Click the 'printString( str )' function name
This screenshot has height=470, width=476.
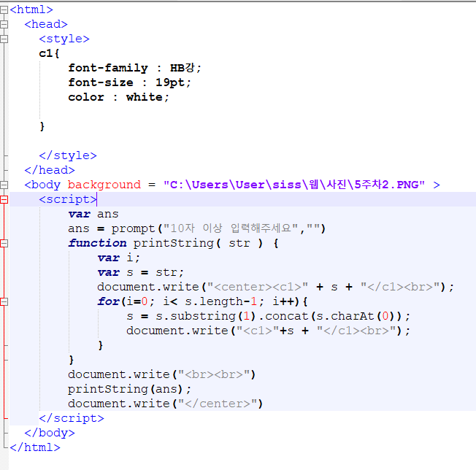199,243
